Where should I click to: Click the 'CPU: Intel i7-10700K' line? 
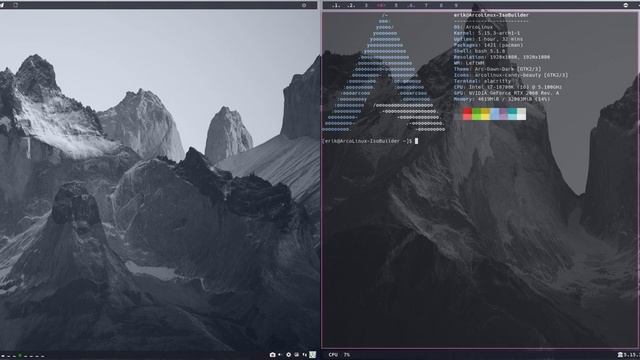click(508, 87)
